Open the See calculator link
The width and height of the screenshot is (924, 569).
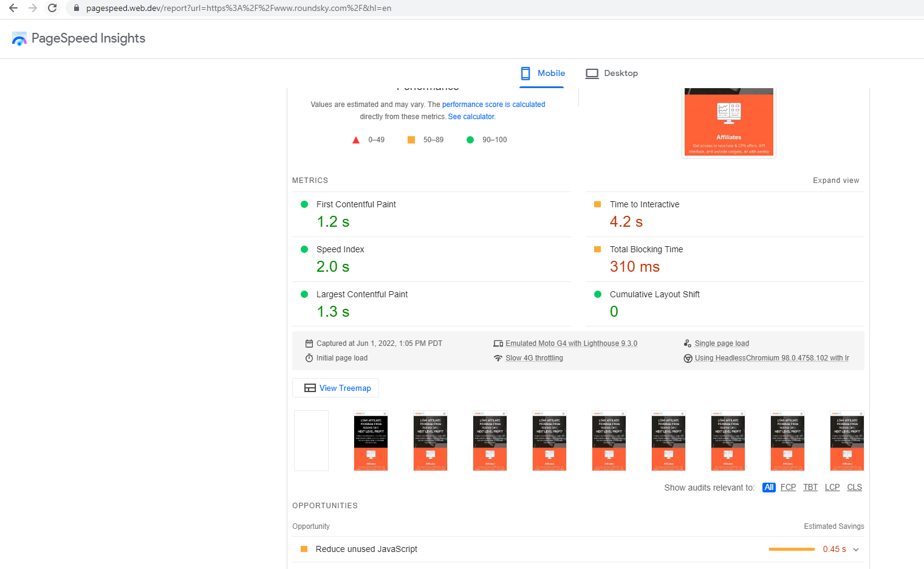pos(471,117)
